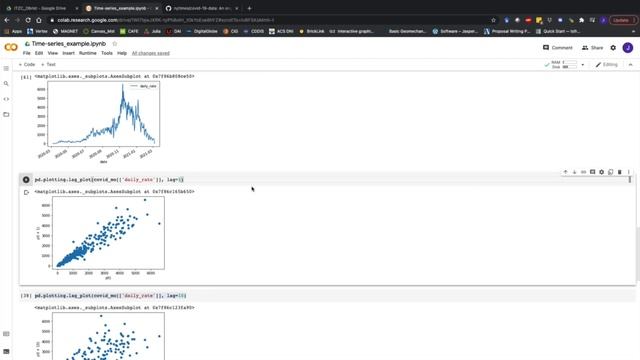
Task: Click the Comment button
Action: pyautogui.click(x=558, y=48)
